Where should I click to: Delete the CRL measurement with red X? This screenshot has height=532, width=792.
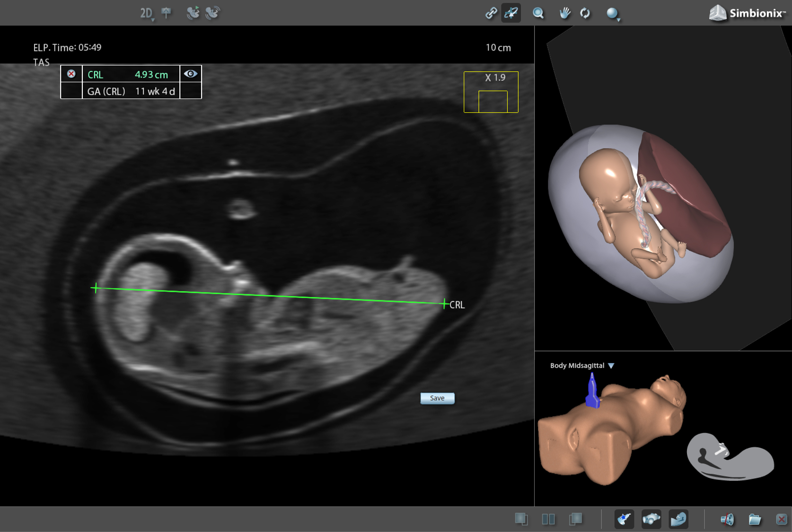[71, 74]
